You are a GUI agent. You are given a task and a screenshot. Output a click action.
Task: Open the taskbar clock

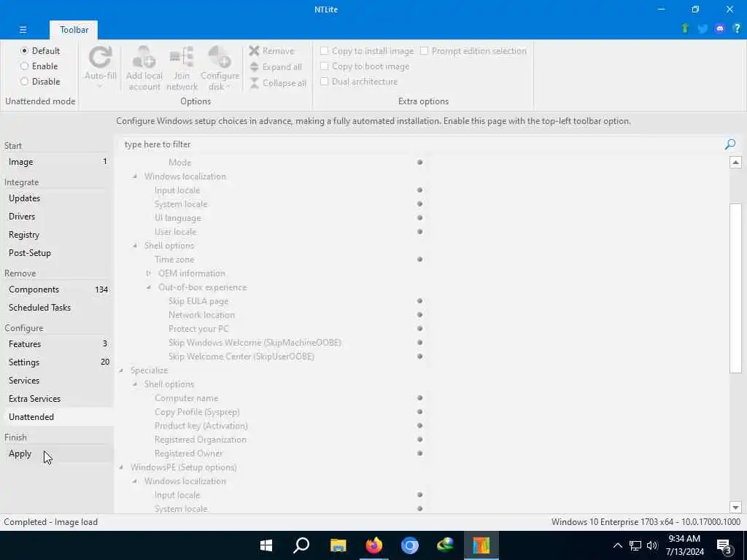point(684,545)
